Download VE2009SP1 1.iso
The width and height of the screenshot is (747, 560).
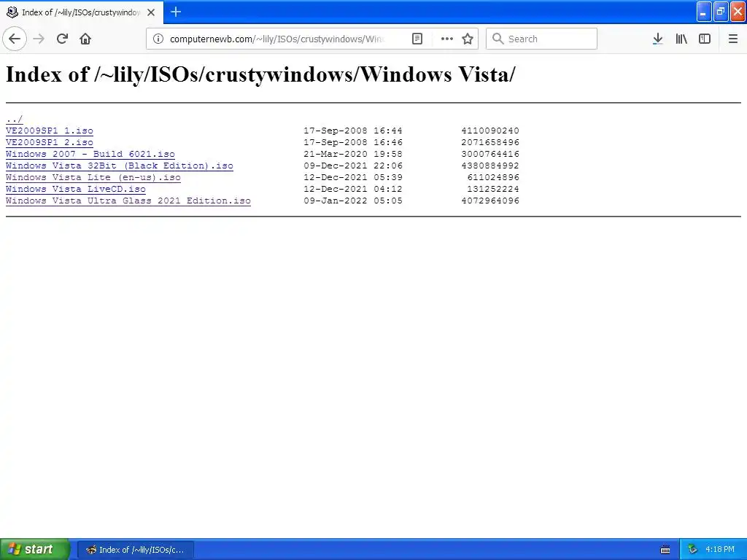point(50,131)
